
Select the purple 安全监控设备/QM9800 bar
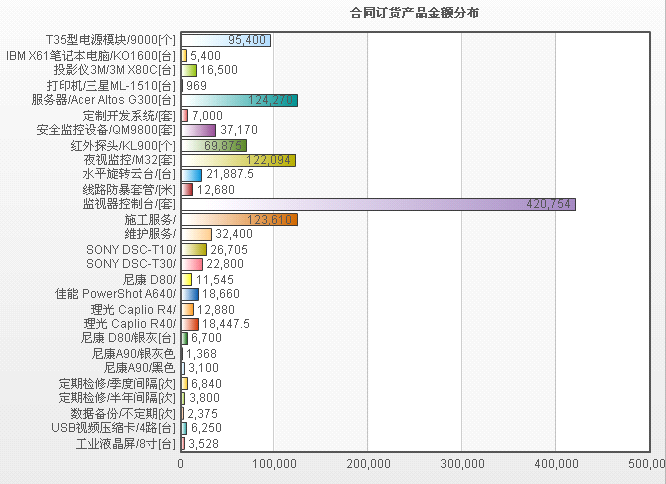coord(197,130)
